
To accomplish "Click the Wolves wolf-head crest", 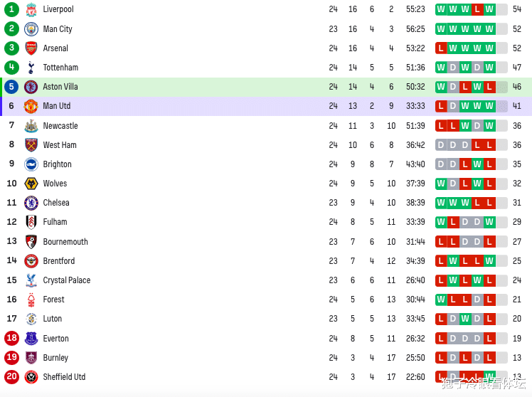I will coord(31,184).
